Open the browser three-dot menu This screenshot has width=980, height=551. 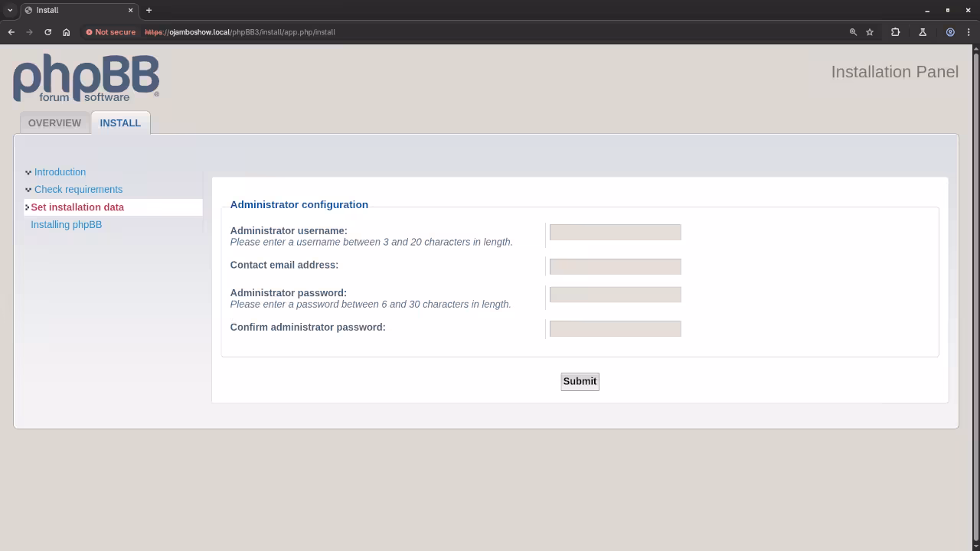969,32
